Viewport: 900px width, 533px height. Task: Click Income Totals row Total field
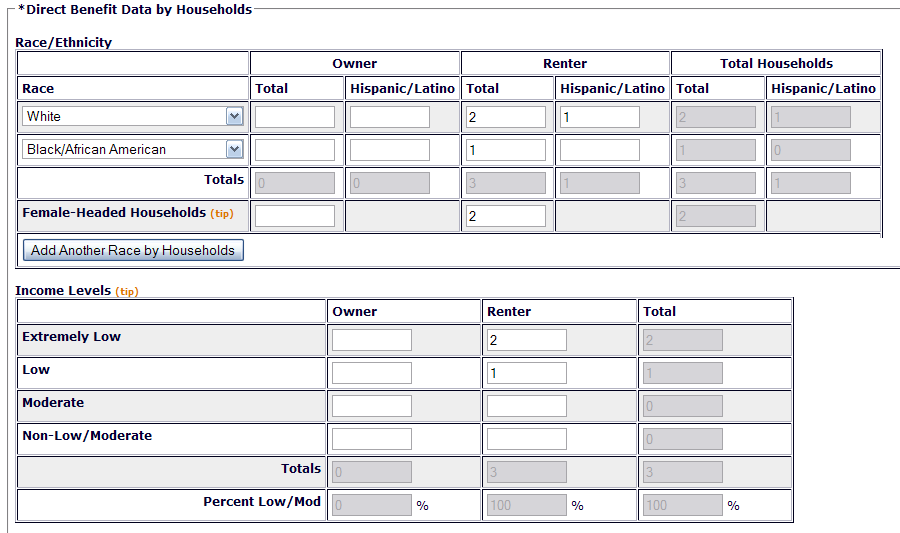683,472
